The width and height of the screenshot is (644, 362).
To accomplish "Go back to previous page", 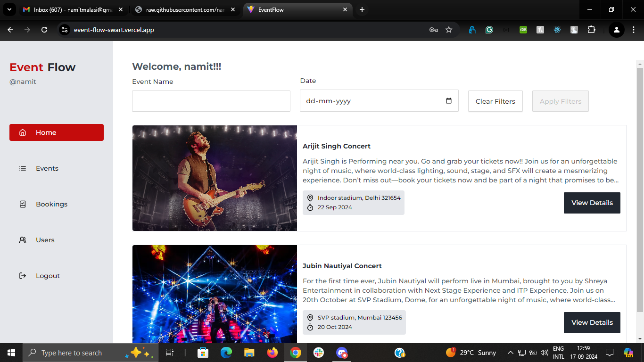I will pos(10,30).
